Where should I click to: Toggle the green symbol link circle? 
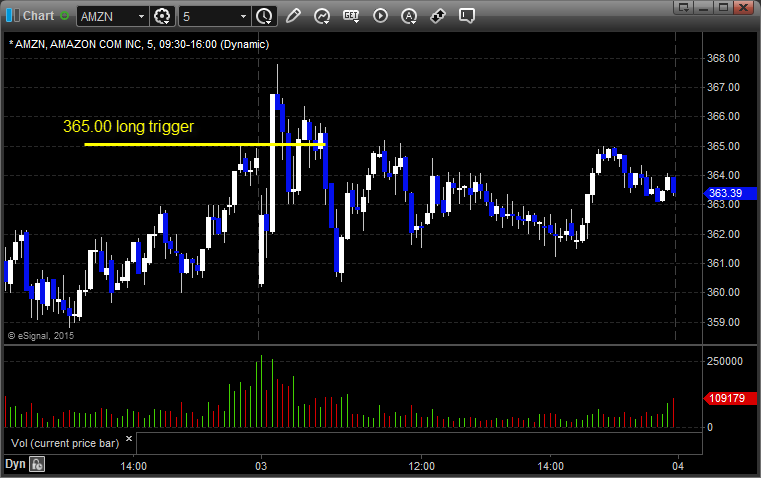tap(65, 16)
